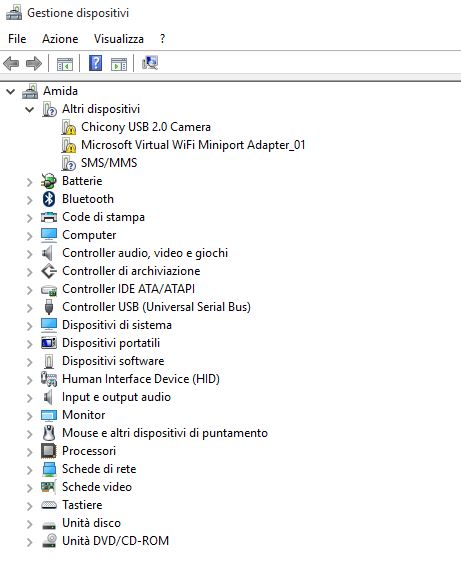The width and height of the screenshot is (461, 569).
Task: Expand the Input e output audio category
Action: 30,398
